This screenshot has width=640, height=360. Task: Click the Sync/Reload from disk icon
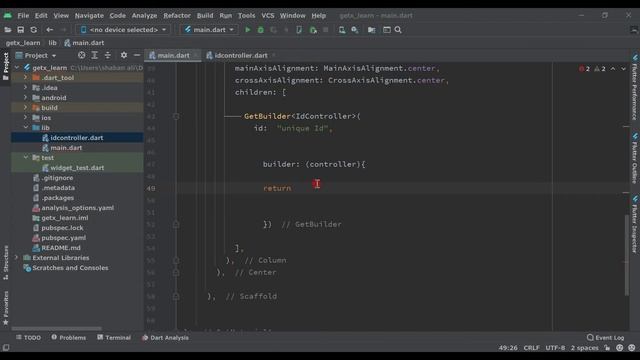[x=33, y=30]
